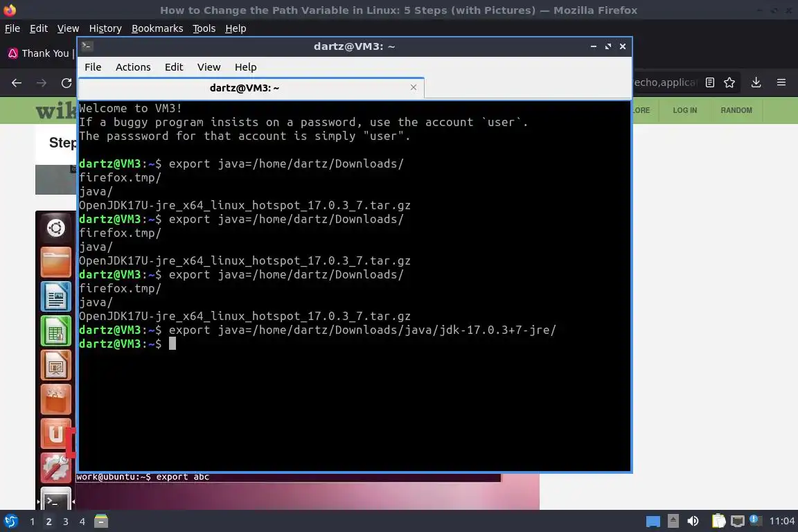798x532 pixels.
Task: Click the Calc spreadsheet icon in the article image
Action: coord(56,331)
